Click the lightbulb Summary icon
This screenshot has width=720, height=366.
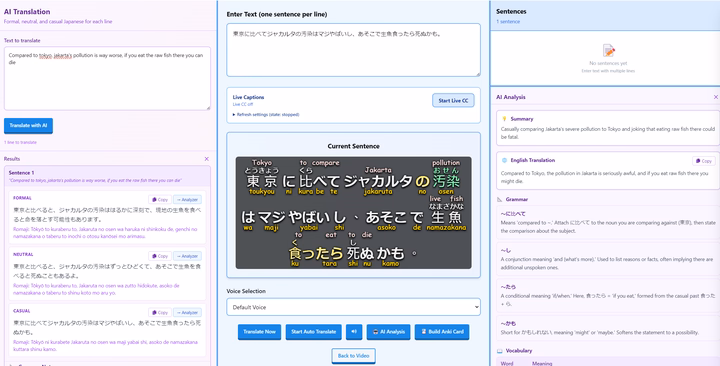click(x=504, y=119)
